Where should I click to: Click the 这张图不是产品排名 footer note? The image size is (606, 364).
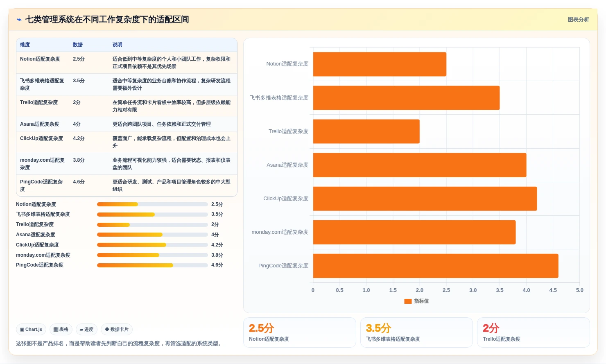[x=120, y=344]
